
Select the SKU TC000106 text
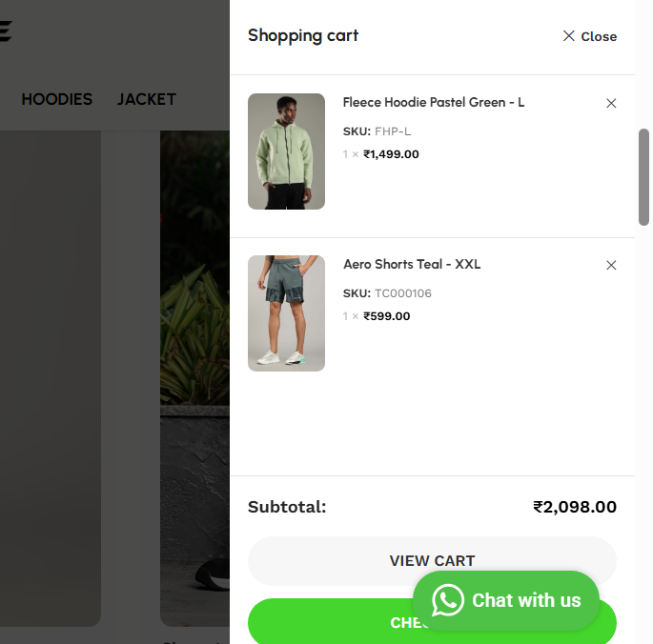(402, 293)
